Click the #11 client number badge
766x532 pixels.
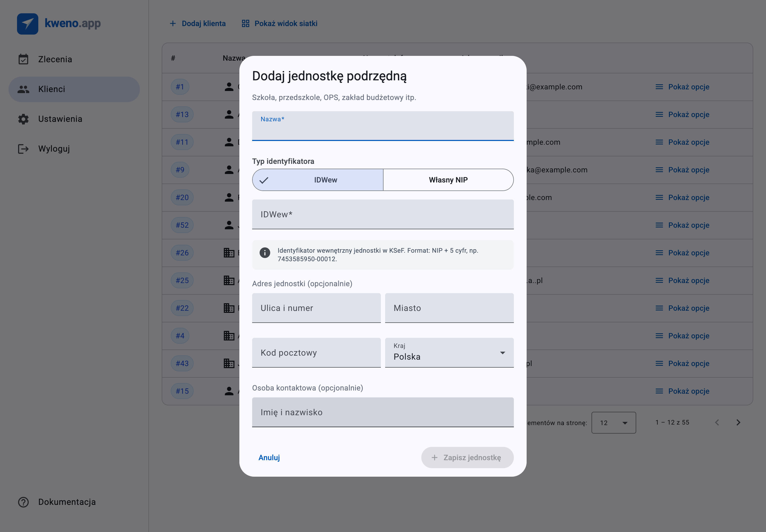click(x=182, y=142)
